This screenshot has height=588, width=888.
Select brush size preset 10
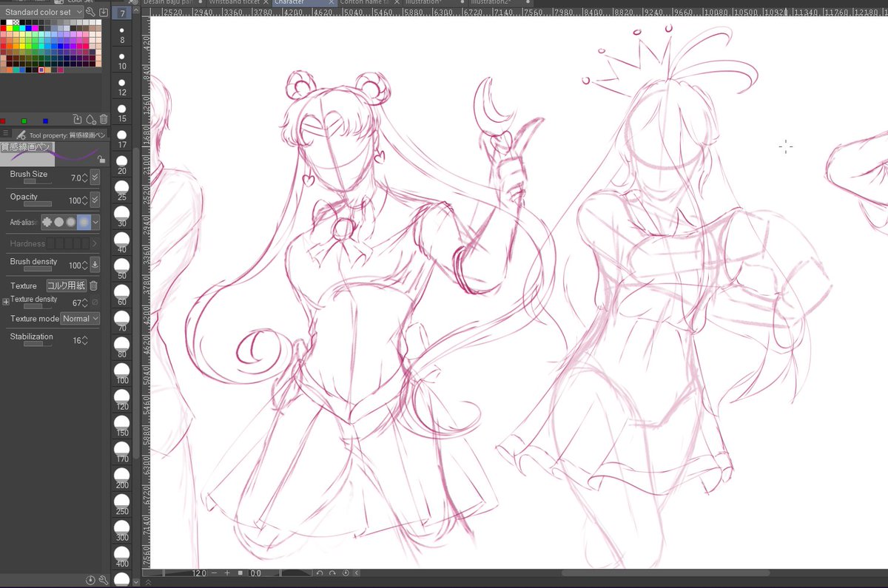[x=122, y=61]
